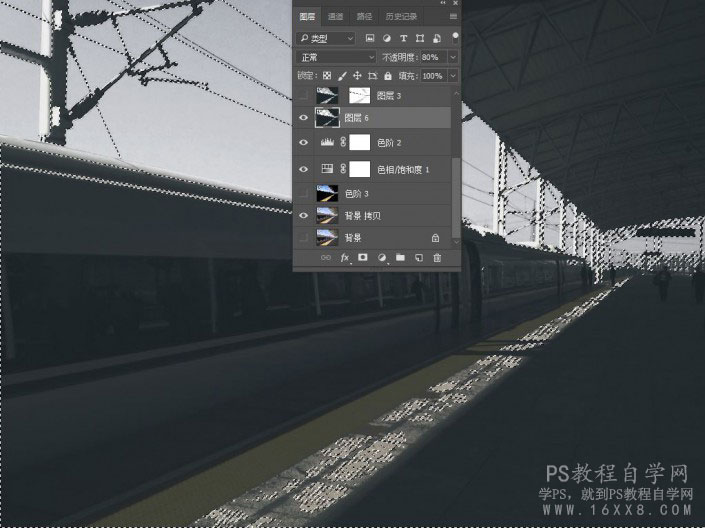Viewport: 705px width, 528px height.
Task: Hide the 色相/饱和度 1 layer
Action: 303,169
